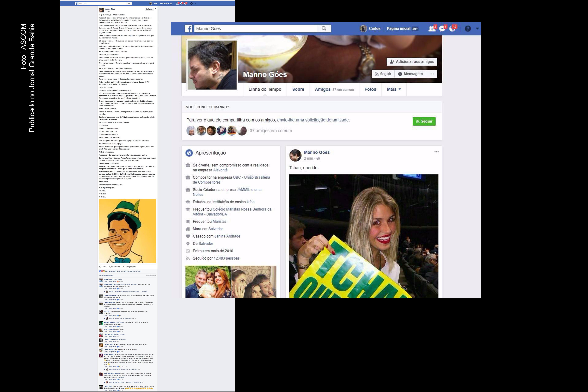Click Manno Góes profile picture thumbnail
588x392 pixels.
pyautogui.click(x=212, y=66)
